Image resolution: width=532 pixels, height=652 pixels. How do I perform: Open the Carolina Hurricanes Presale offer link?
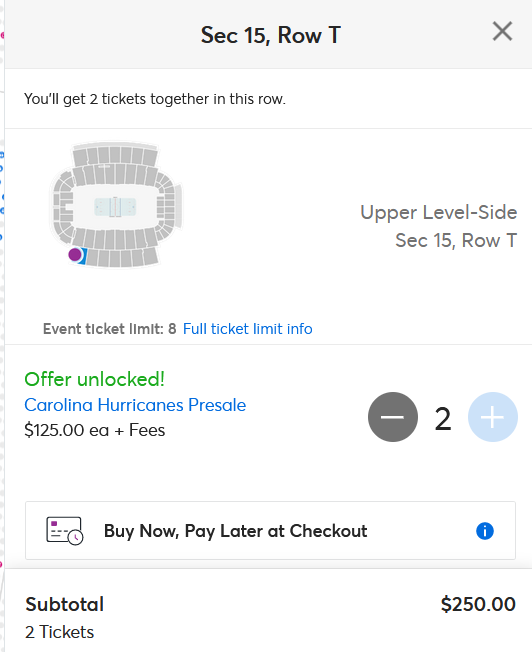(x=135, y=405)
